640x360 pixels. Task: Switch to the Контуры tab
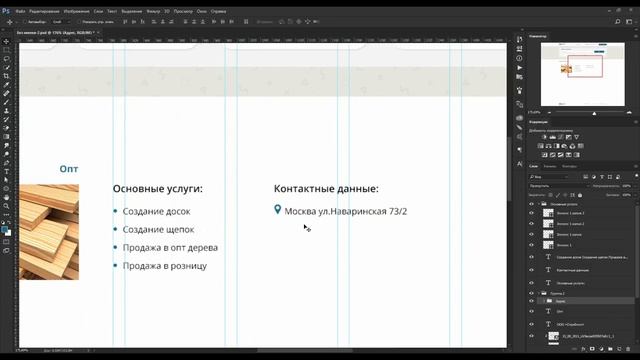tap(569, 166)
